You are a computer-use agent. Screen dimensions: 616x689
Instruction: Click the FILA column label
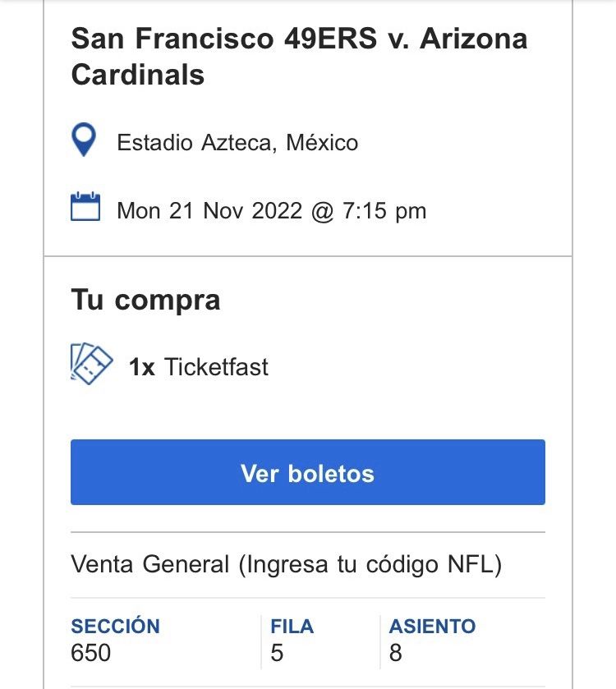tap(292, 627)
